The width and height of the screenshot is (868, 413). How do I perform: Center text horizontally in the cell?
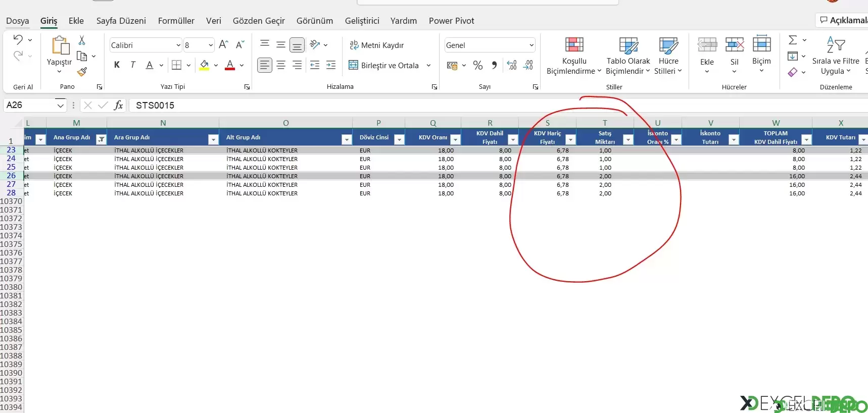281,65
